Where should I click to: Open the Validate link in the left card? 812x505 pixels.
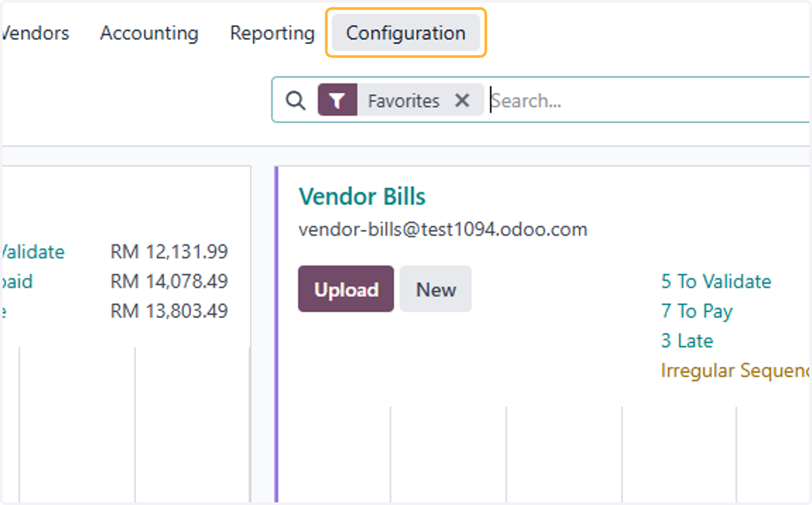coord(32,252)
